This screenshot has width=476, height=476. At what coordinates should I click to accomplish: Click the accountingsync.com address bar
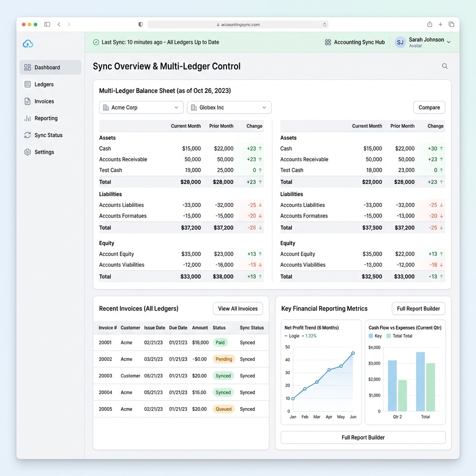coord(238,25)
